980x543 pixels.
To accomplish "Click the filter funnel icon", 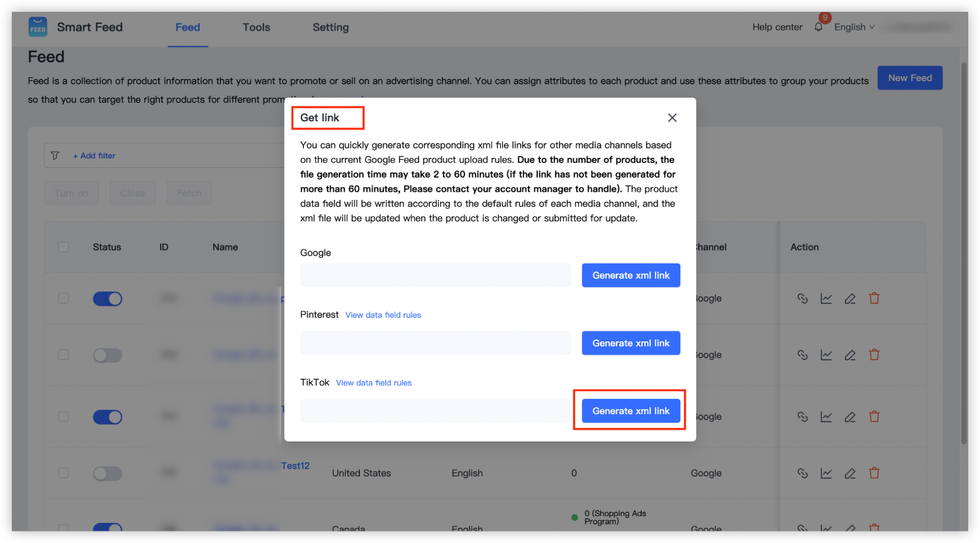I will 55,155.
